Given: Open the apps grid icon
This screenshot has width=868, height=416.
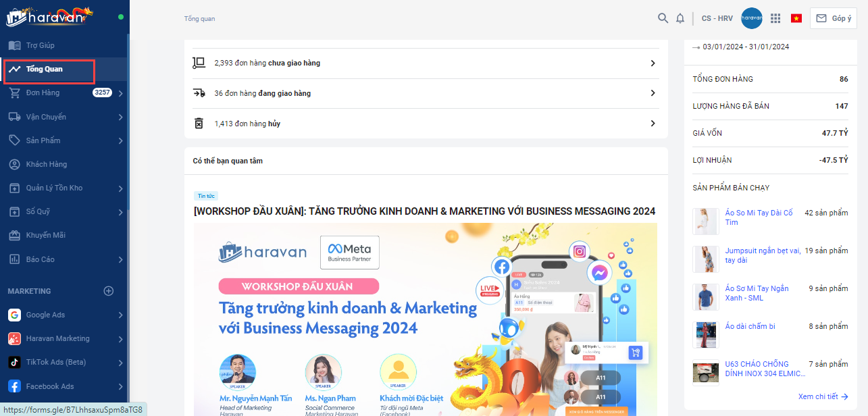Looking at the screenshot, I should point(775,18).
